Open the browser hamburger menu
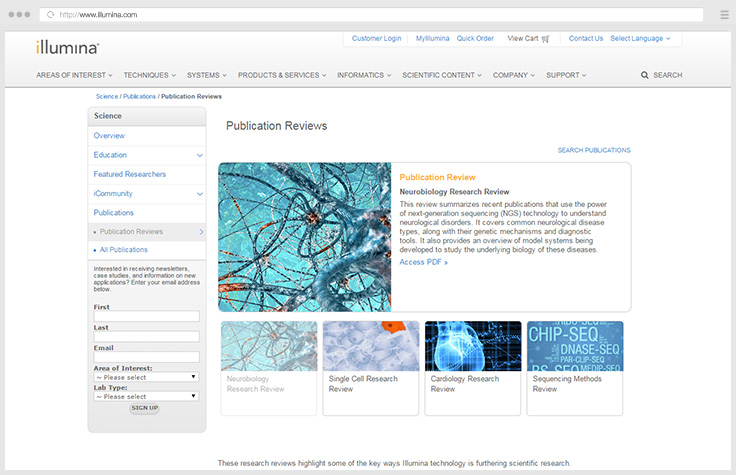The height and width of the screenshot is (475, 736). click(x=724, y=15)
